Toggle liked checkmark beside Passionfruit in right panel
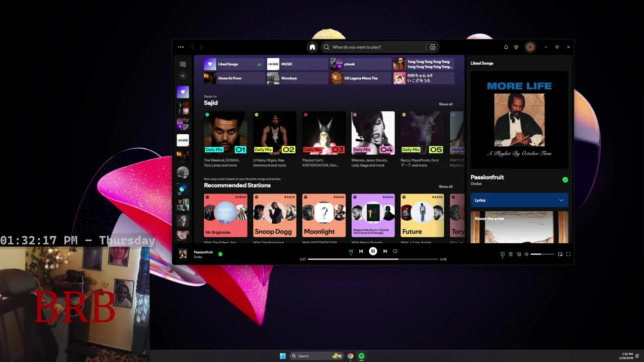This screenshot has height=362, width=644. 565,179
